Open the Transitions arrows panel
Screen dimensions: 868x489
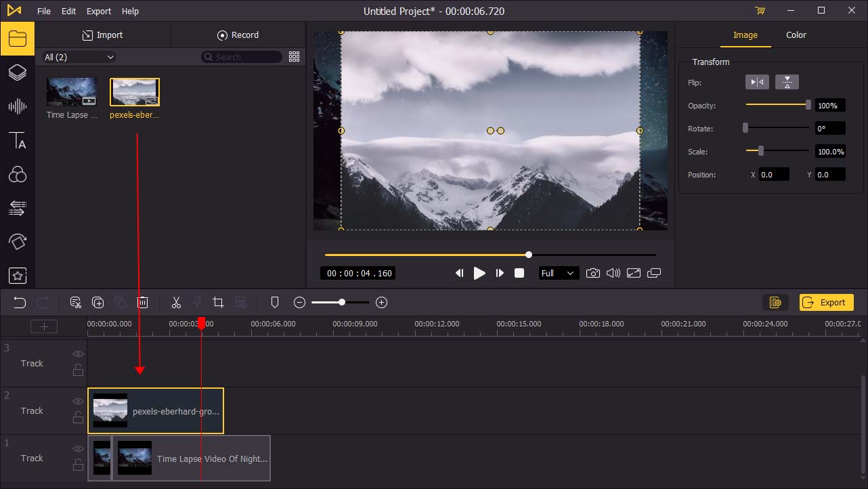click(x=18, y=208)
